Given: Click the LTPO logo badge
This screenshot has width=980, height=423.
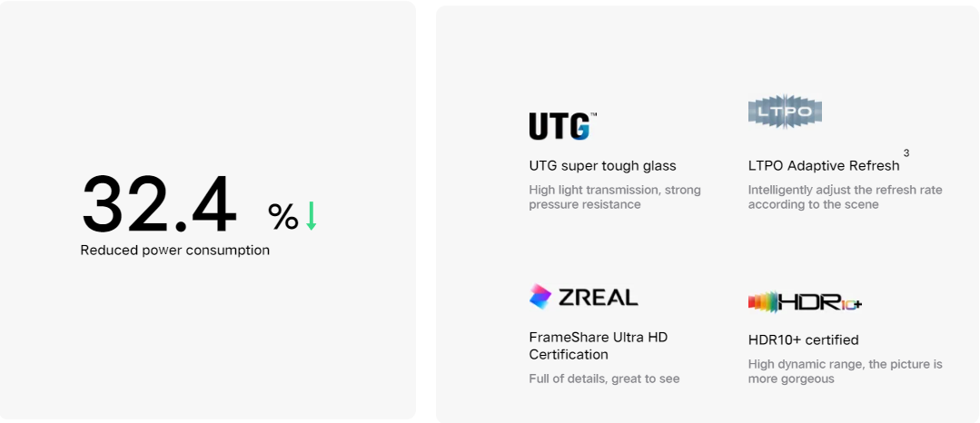Looking at the screenshot, I should tap(785, 112).
